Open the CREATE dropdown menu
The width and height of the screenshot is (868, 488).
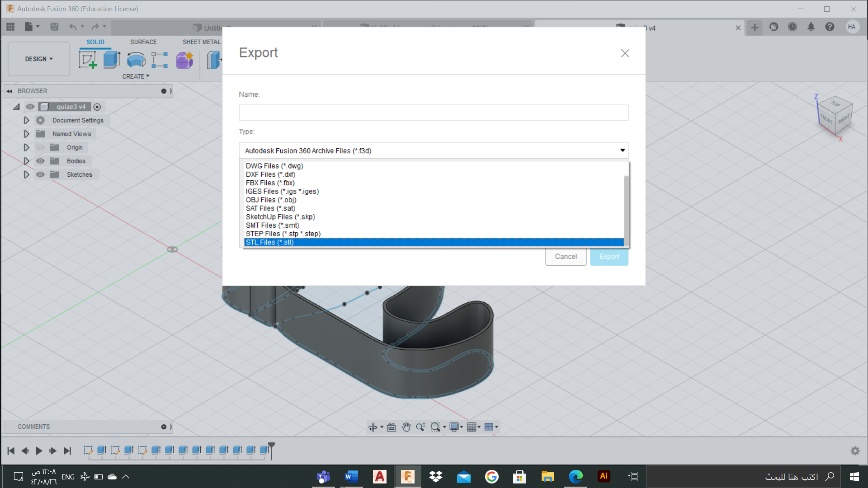(x=136, y=77)
